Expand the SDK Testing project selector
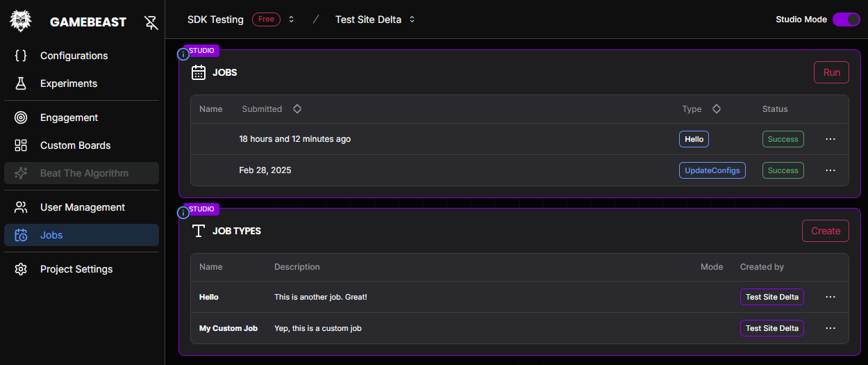Viewport: 868px width, 365px height. click(292, 19)
